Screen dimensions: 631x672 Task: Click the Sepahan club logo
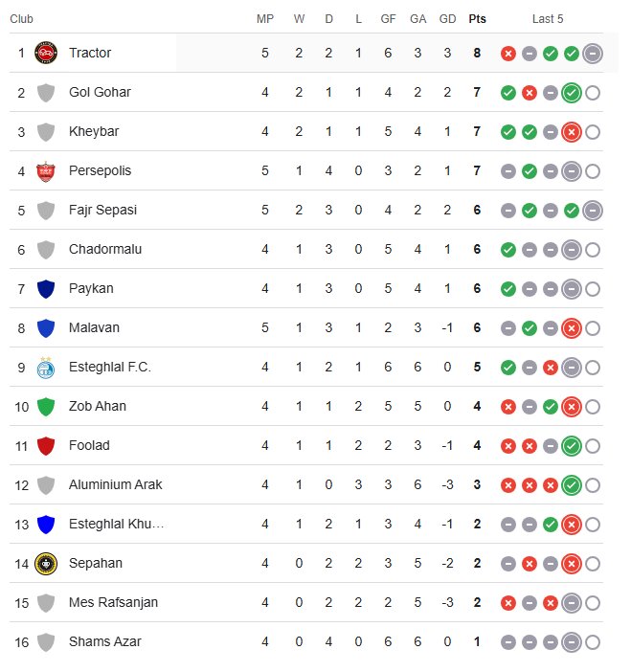[x=45, y=563]
